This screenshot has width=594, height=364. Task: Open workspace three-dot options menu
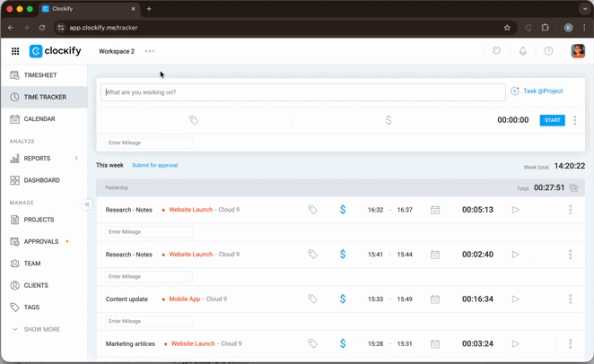pyautogui.click(x=150, y=51)
